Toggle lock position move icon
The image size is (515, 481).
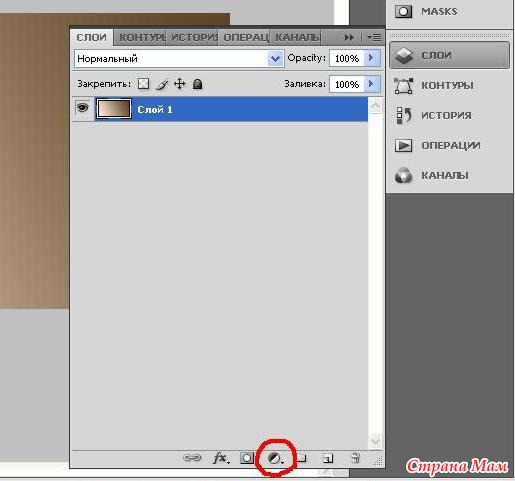(x=179, y=84)
